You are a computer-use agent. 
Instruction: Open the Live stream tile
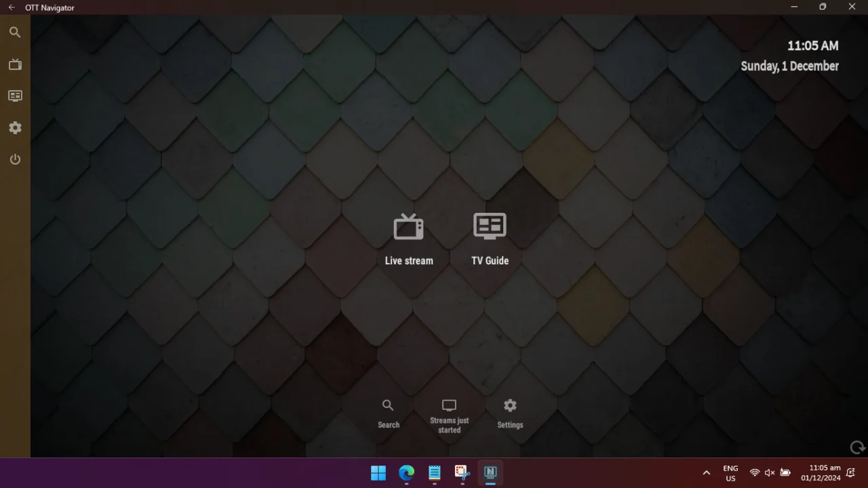(409, 239)
